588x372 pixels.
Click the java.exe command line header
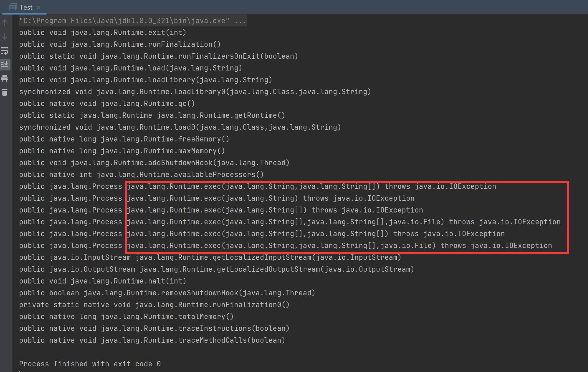click(x=133, y=21)
